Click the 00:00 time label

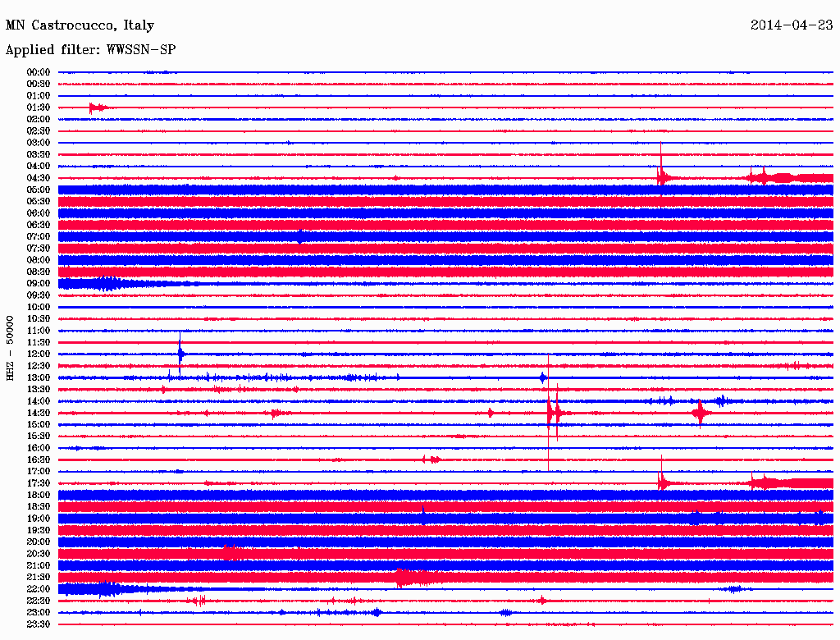click(x=39, y=72)
